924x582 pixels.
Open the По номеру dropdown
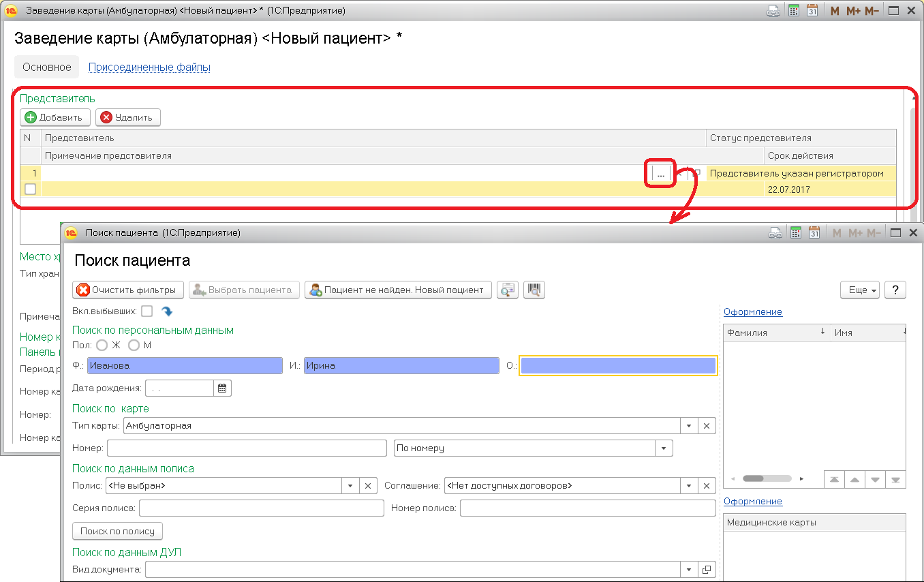pyautogui.click(x=664, y=448)
